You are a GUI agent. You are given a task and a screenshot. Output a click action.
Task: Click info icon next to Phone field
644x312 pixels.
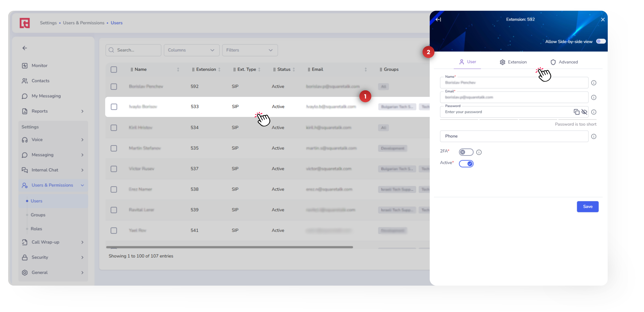[x=594, y=136]
